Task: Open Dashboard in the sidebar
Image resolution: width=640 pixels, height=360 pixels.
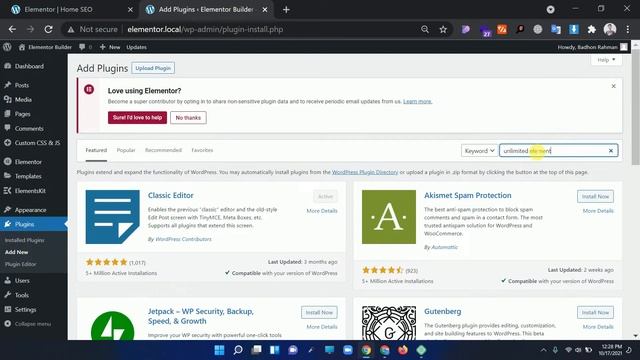Action: pyautogui.click(x=29, y=66)
